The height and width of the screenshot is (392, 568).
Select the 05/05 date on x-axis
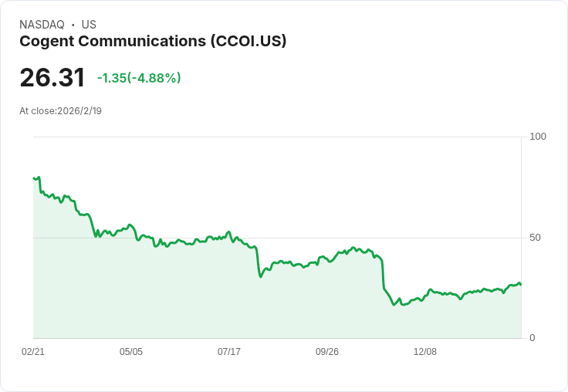pos(131,352)
